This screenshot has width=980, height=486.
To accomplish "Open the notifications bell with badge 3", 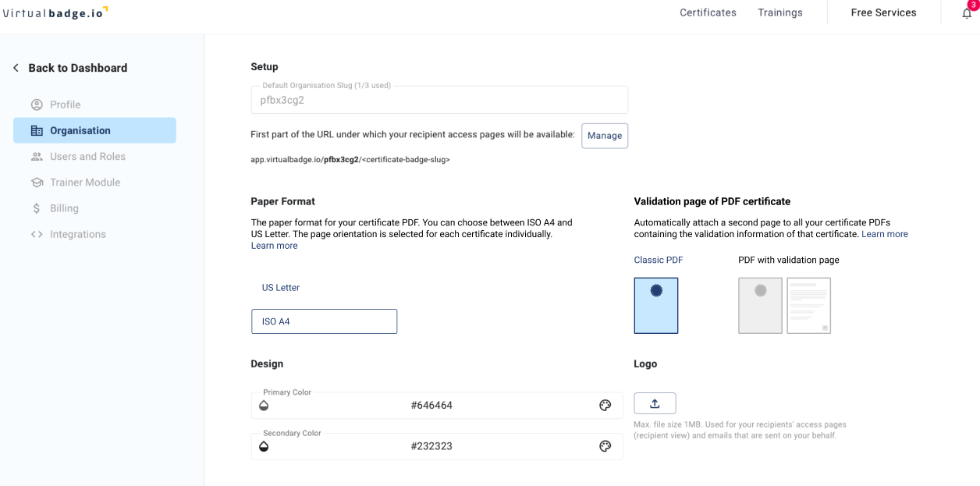I will coord(967,12).
